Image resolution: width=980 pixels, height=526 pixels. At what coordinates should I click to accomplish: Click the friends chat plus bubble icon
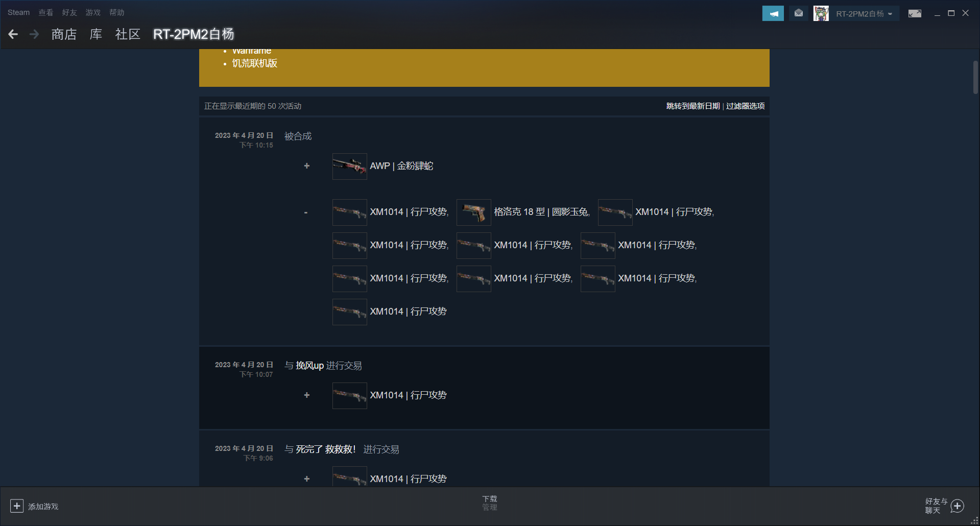pos(958,506)
